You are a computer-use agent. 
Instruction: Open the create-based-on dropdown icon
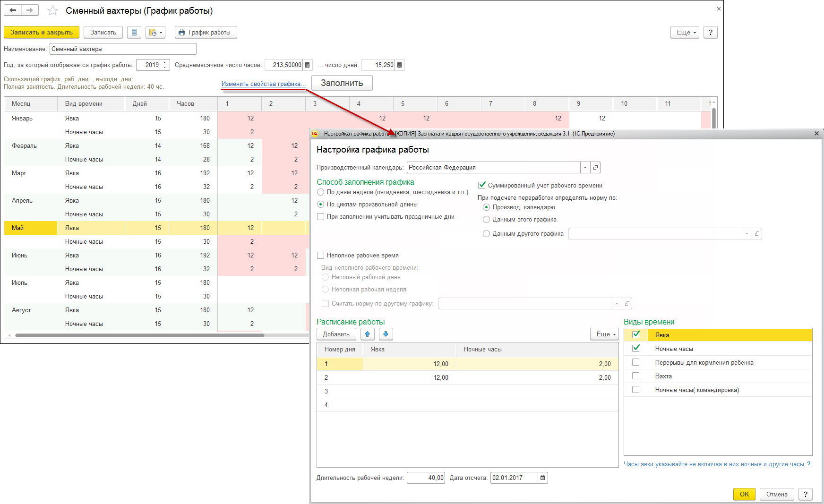(x=155, y=32)
